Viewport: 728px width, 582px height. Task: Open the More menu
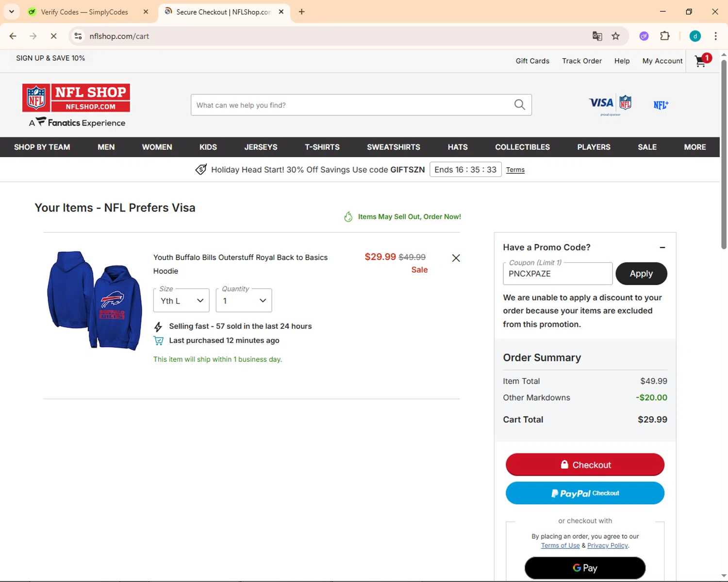pyautogui.click(x=695, y=147)
